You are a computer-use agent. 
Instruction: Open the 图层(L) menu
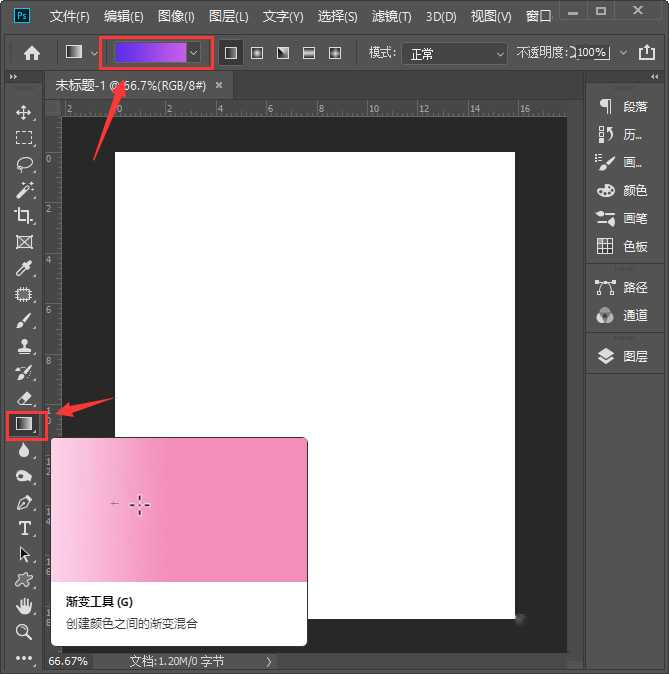point(229,17)
